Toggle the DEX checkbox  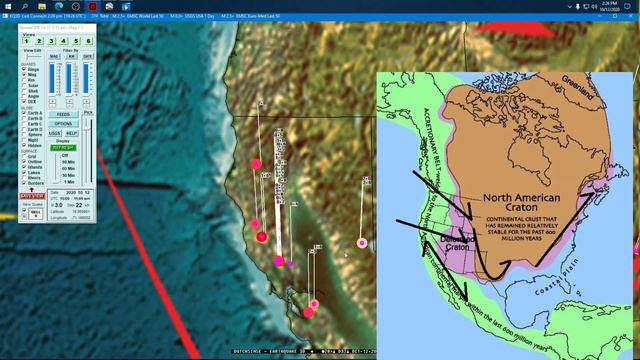(x=24, y=101)
